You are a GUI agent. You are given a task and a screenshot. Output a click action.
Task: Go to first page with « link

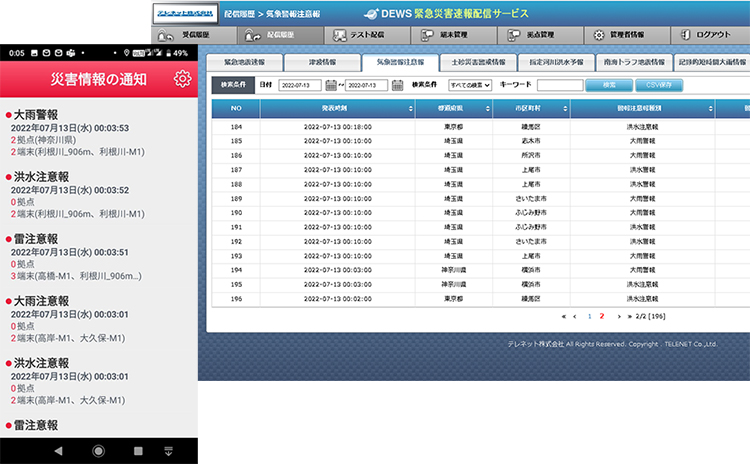pyautogui.click(x=563, y=316)
